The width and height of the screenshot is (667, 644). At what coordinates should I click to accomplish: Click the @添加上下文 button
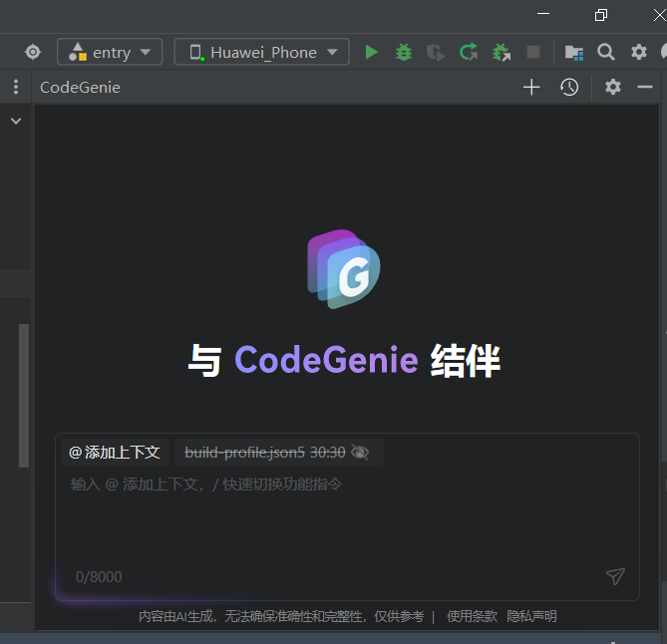coord(115,453)
